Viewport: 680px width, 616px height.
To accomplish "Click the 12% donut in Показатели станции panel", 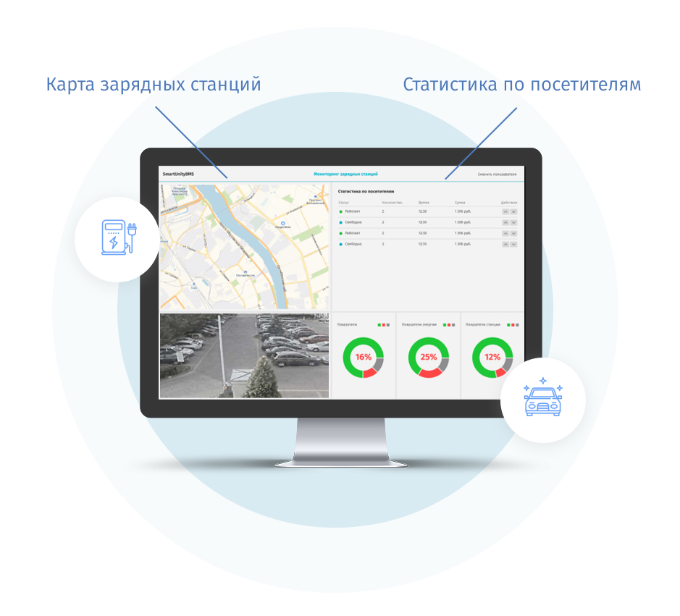I will click(x=492, y=357).
